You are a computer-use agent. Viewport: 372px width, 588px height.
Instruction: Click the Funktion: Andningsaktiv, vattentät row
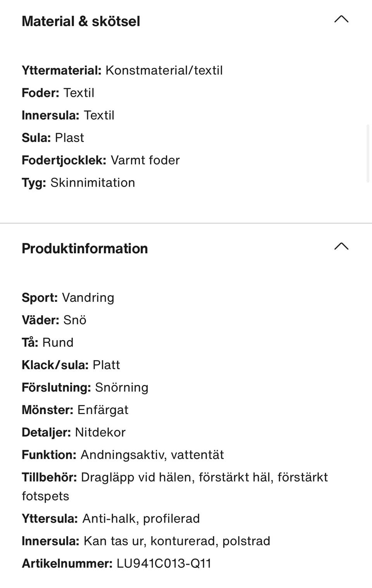(x=123, y=455)
